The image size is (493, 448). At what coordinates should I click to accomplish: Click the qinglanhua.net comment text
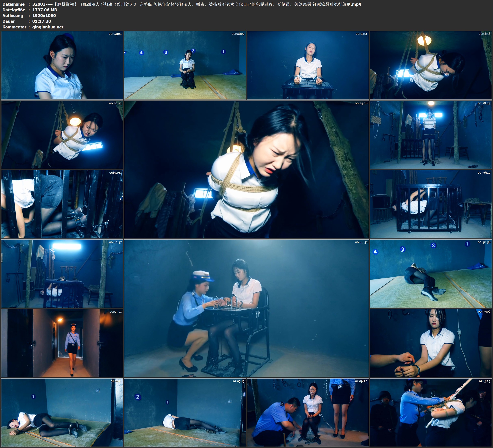pos(48,27)
